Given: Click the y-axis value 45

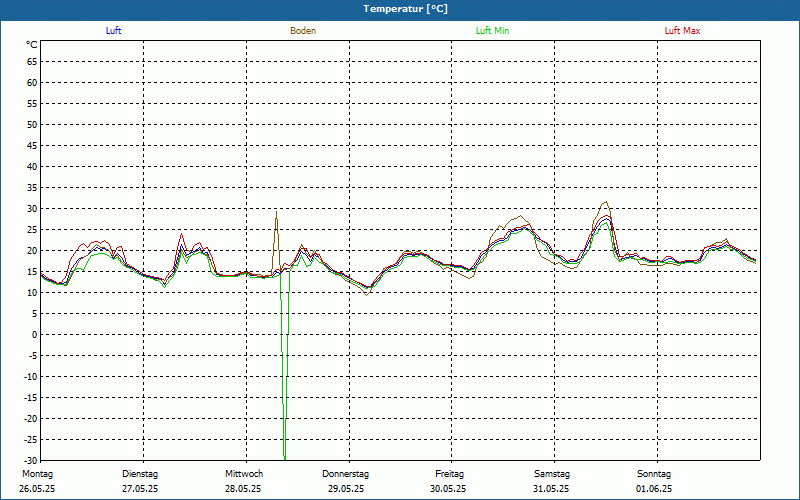Looking at the screenshot, I should pos(32,145).
